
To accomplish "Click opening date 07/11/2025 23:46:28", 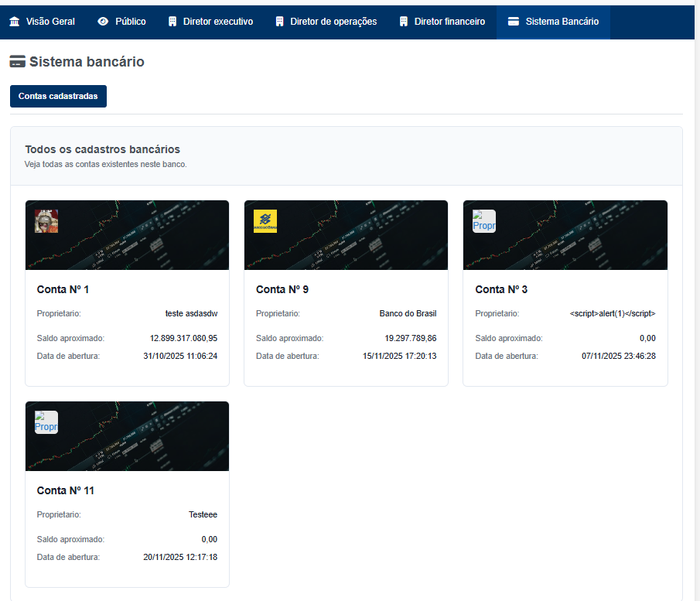I will point(619,356).
